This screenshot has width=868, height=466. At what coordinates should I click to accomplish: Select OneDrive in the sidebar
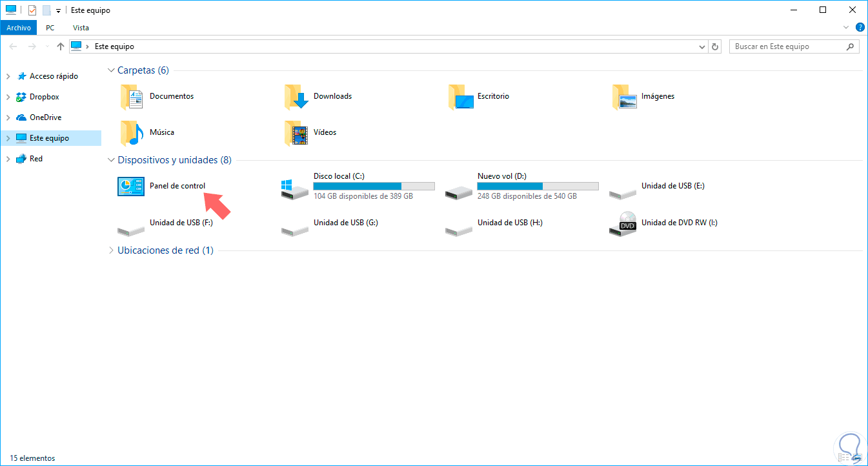coord(46,117)
